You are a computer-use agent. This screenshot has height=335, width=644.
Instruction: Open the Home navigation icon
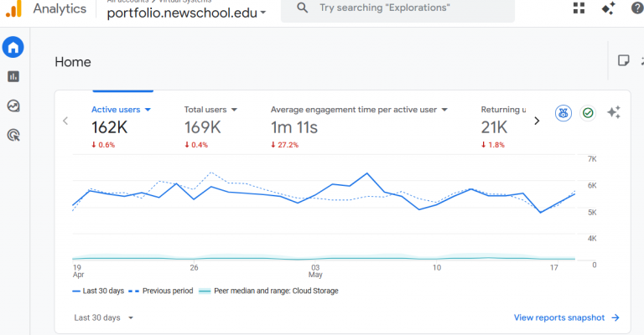click(13, 47)
